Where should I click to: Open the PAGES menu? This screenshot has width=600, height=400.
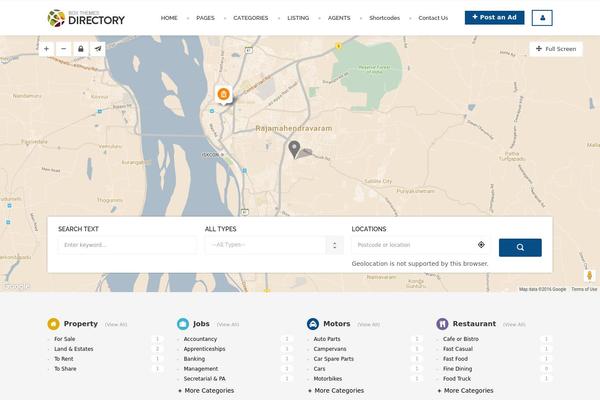click(x=205, y=18)
